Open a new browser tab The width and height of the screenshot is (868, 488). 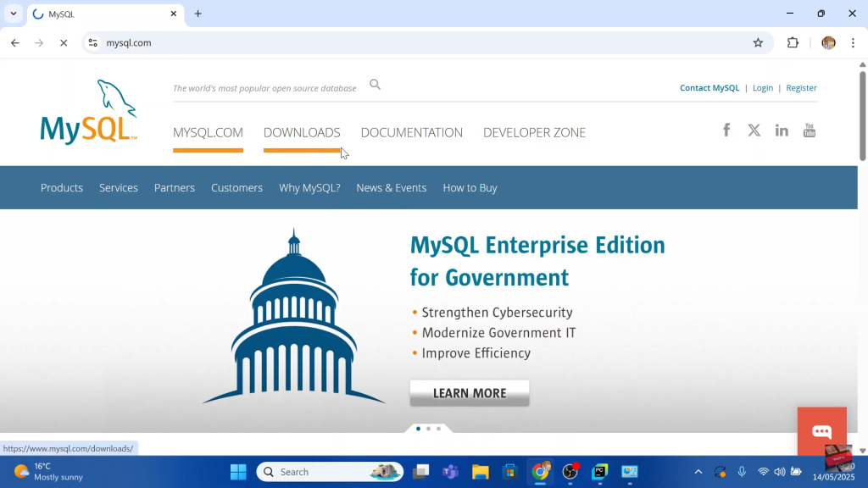[x=198, y=14]
